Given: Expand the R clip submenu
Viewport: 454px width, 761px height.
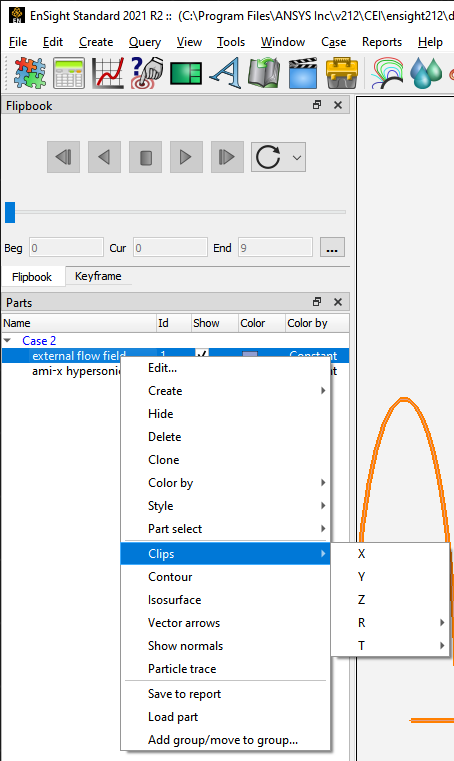Looking at the screenshot, I should pos(390,623).
